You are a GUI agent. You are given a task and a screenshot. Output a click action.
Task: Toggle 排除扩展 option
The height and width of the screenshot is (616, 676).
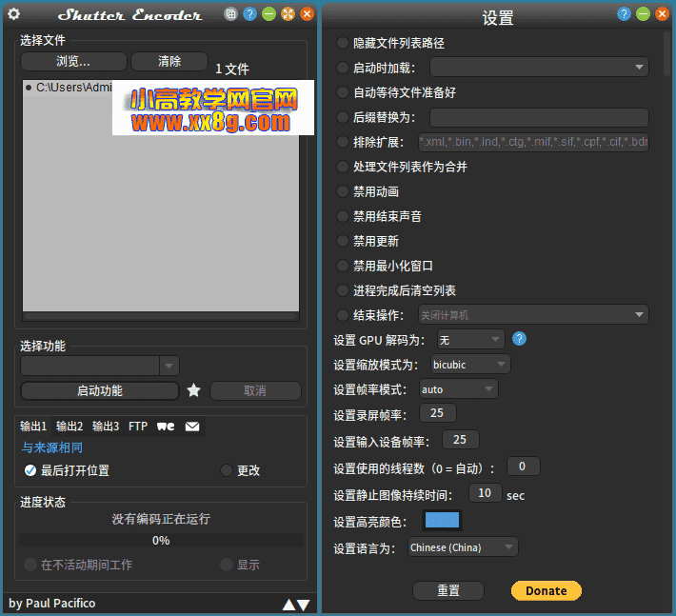(x=343, y=142)
